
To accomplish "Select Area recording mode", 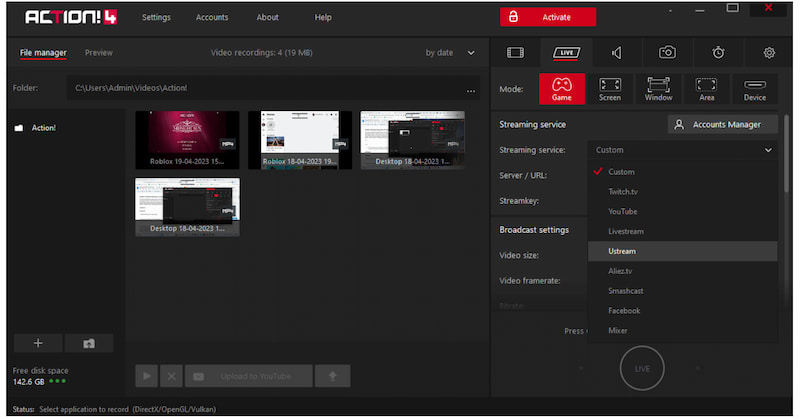I will point(706,89).
